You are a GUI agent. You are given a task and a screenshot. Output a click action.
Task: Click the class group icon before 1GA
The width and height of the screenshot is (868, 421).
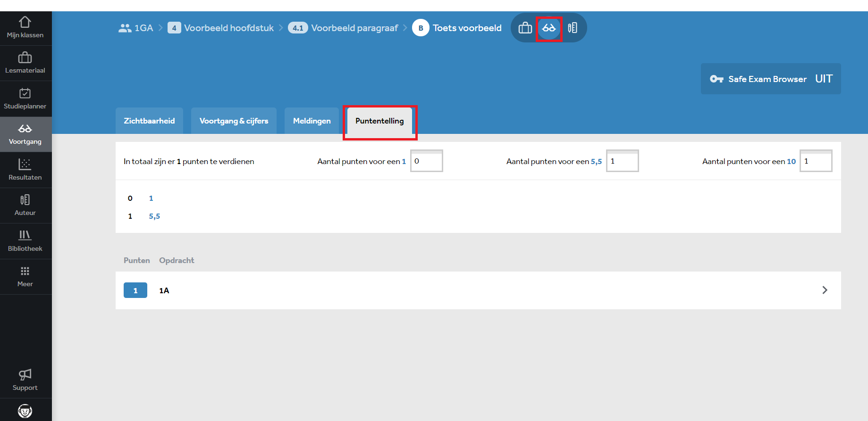(125, 28)
